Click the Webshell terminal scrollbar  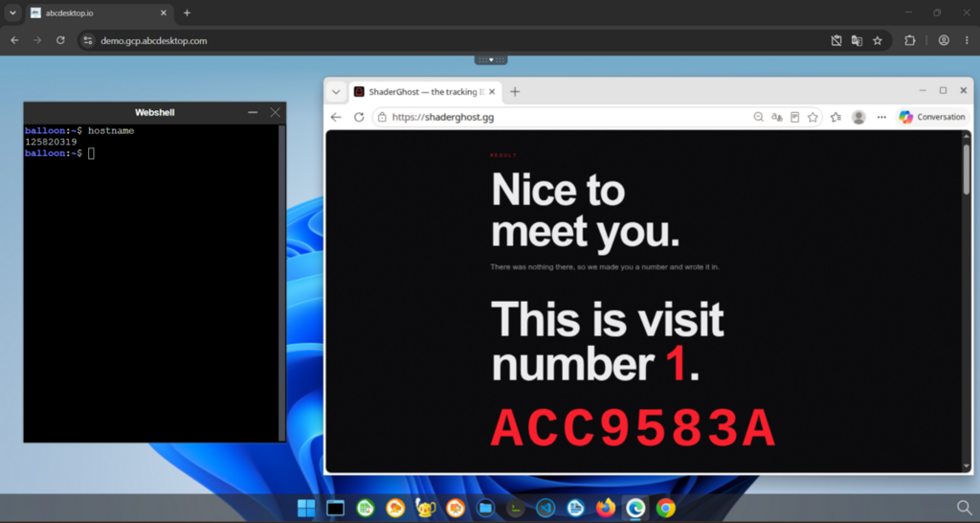point(282,283)
